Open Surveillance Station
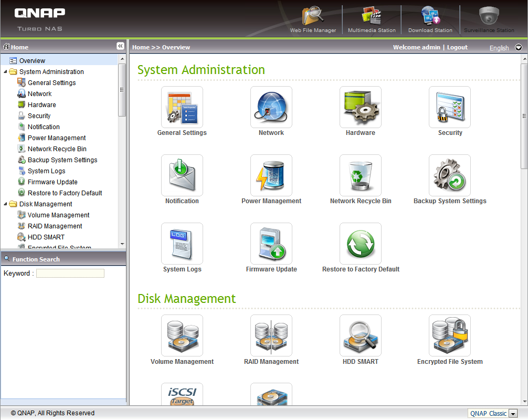The image size is (528, 420). click(x=489, y=19)
